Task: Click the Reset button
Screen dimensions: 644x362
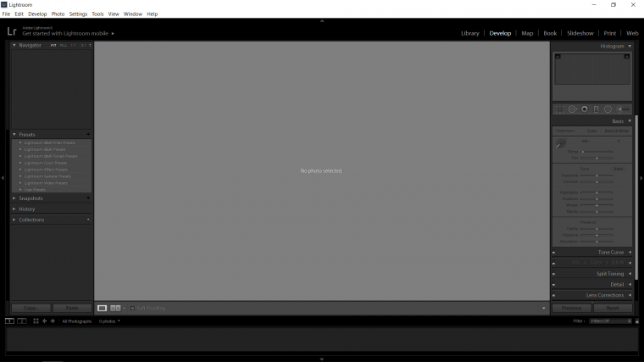Action: (613, 309)
